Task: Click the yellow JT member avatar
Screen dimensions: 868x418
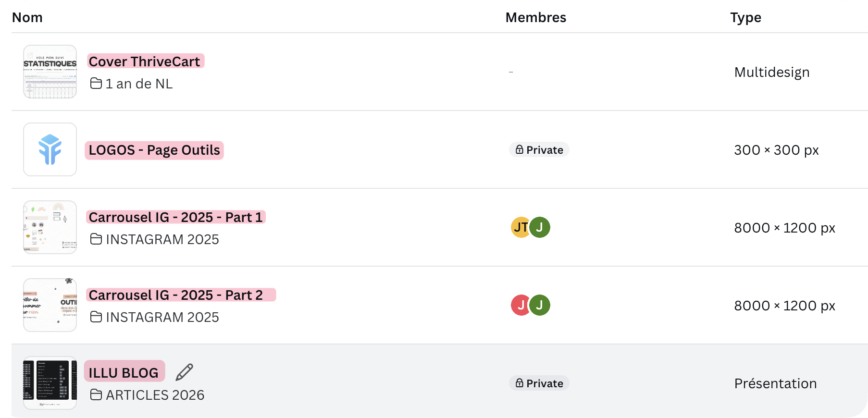Action: click(x=520, y=227)
